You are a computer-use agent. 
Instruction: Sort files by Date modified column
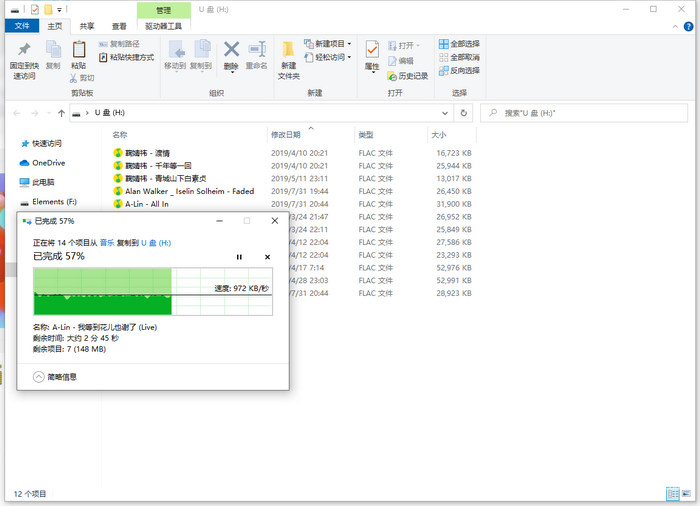tap(286, 134)
